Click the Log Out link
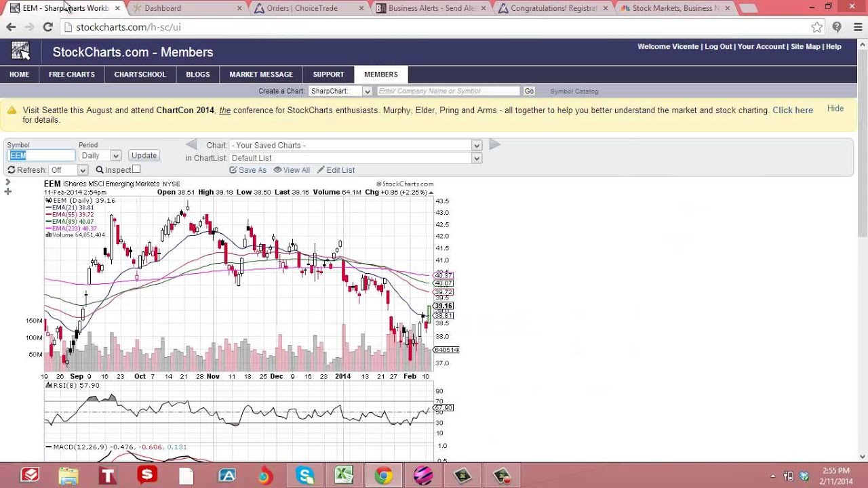 [x=718, y=47]
